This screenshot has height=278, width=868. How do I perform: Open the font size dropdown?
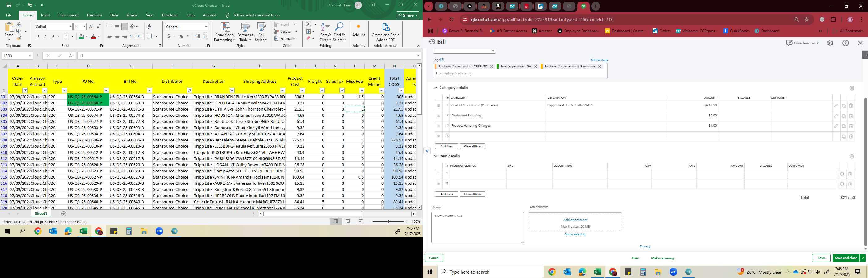pos(84,27)
